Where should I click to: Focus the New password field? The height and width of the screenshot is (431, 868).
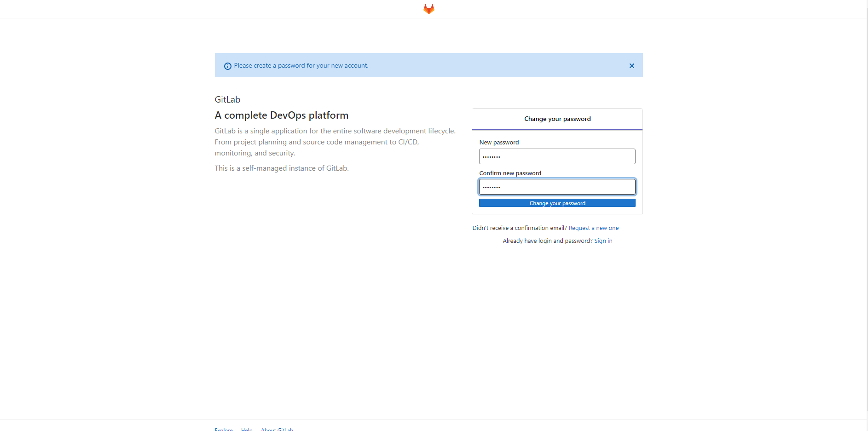pyautogui.click(x=557, y=156)
